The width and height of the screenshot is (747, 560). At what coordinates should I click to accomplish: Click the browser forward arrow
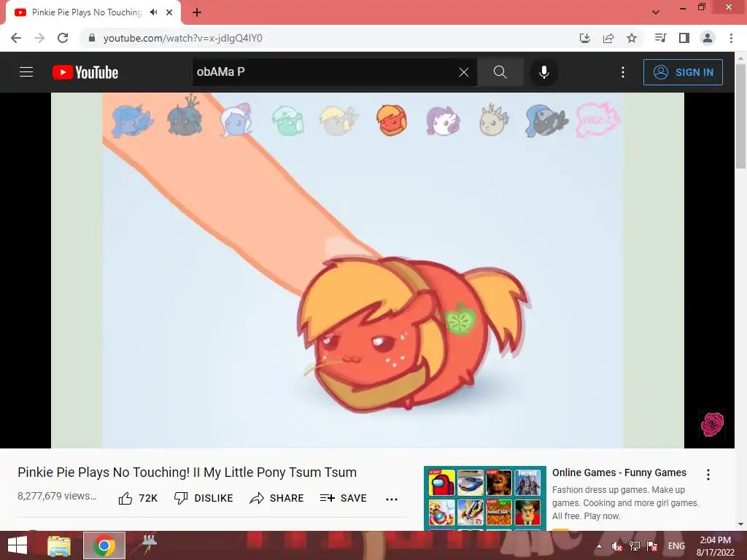pyautogui.click(x=39, y=38)
